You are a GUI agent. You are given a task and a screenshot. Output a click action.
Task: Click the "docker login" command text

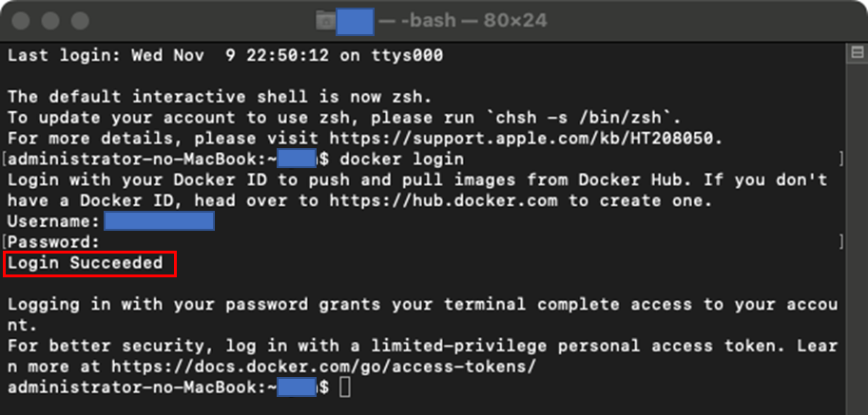tap(401, 159)
